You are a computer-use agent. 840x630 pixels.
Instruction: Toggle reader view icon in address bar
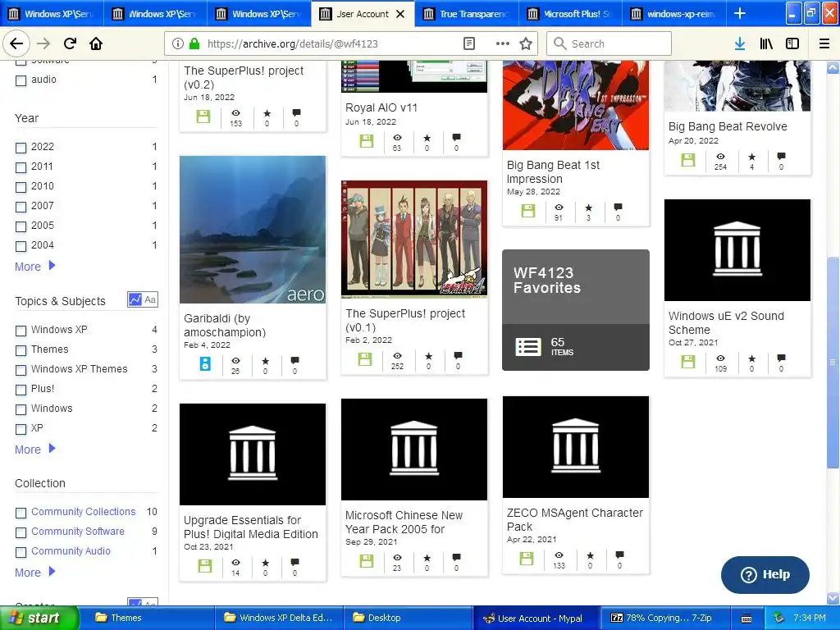[468, 43]
